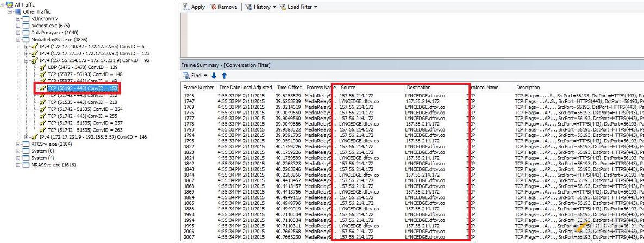Click the blue up arrow find-previous icon
This screenshot has width=644, height=243.
tap(224, 76)
